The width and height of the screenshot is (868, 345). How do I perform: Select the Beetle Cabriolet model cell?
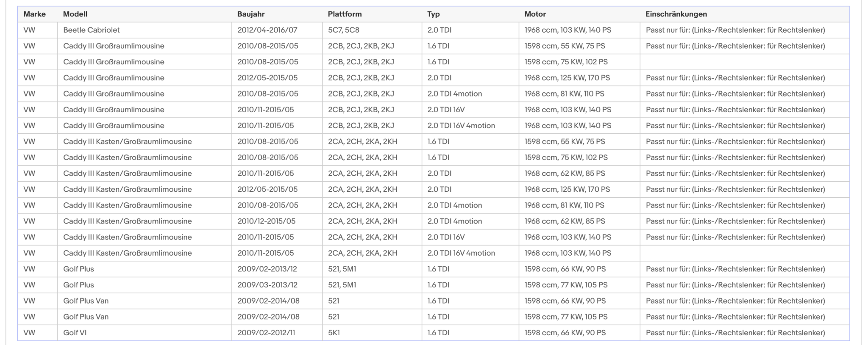pyautogui.click(x=145, y=30)
